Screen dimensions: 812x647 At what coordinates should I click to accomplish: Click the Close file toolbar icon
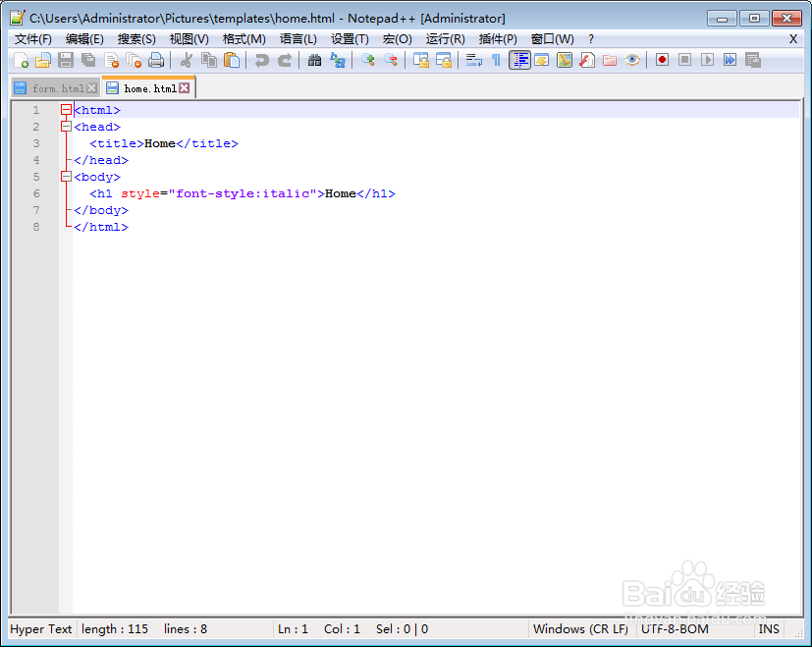pyautogui.click(x=111, y=60)
